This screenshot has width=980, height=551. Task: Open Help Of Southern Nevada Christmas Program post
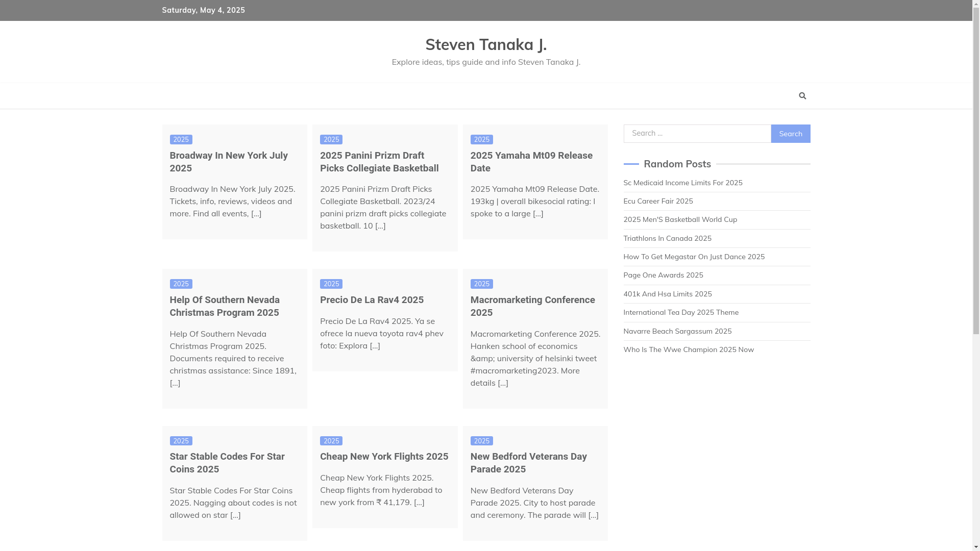click(225, 306)
